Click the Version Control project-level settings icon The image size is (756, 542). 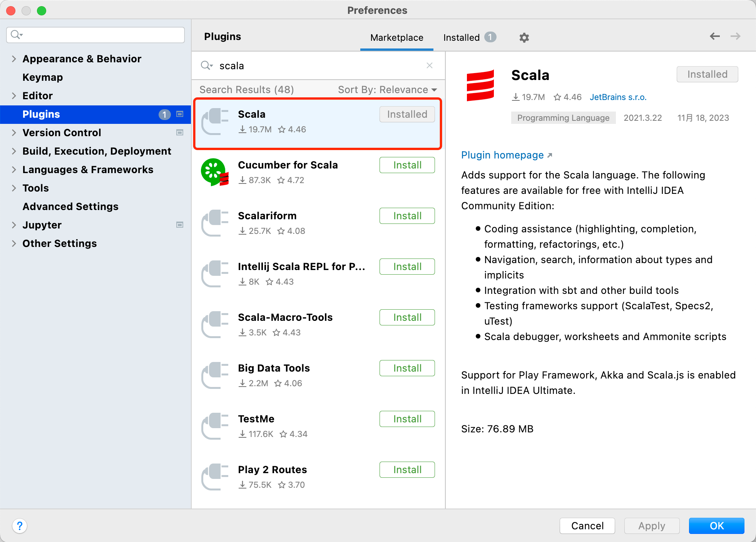[x=180, y=133]
